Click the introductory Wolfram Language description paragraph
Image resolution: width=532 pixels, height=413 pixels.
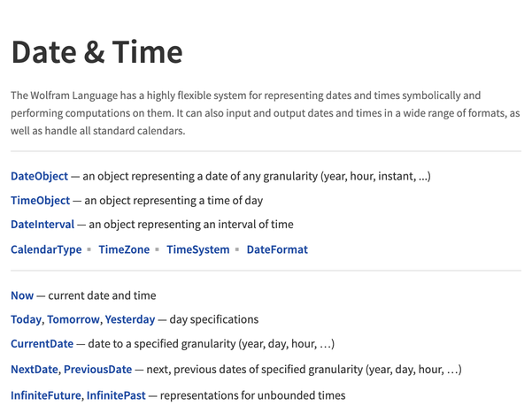[265, 112]
